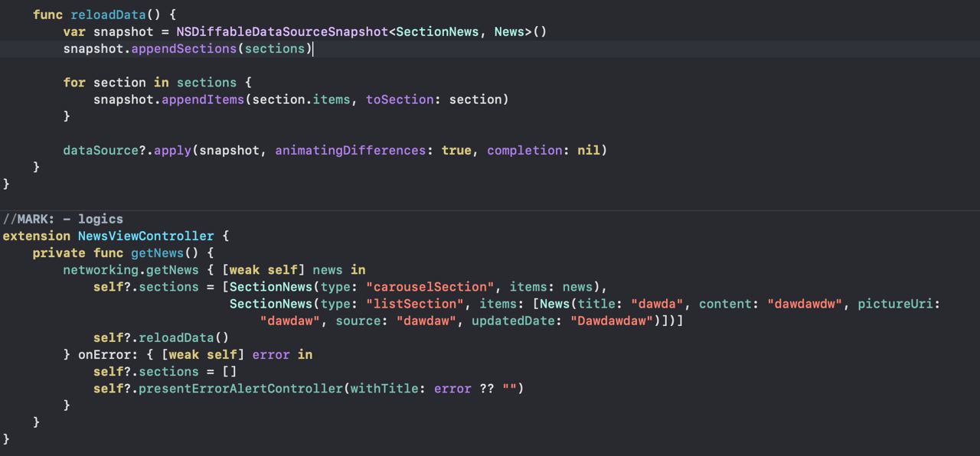Click the "dawdawdw" string literal
Image resolution: width=980 pixels, height=456 pixels.
805,304
